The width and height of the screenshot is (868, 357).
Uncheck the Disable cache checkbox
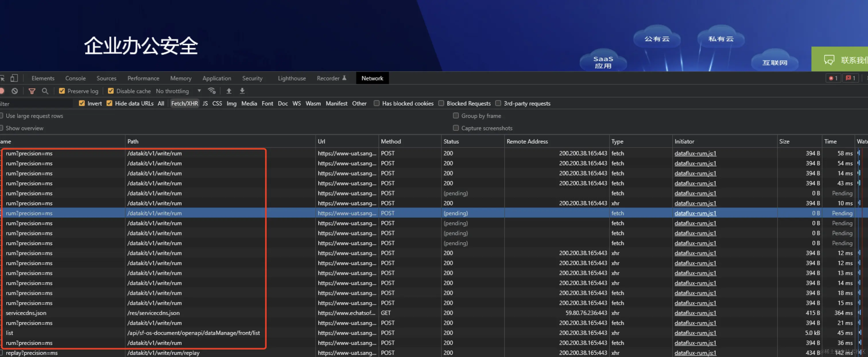[111, 91]
